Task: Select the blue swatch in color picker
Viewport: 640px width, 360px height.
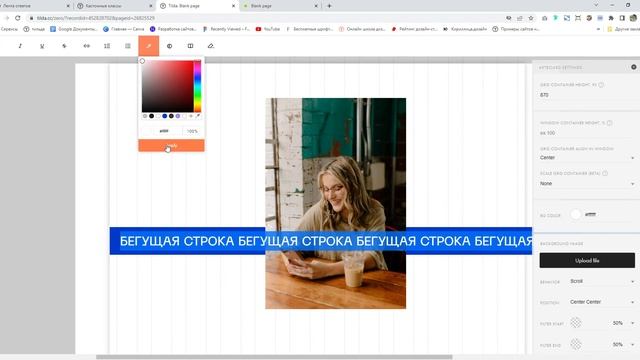Action: (164, 116)
